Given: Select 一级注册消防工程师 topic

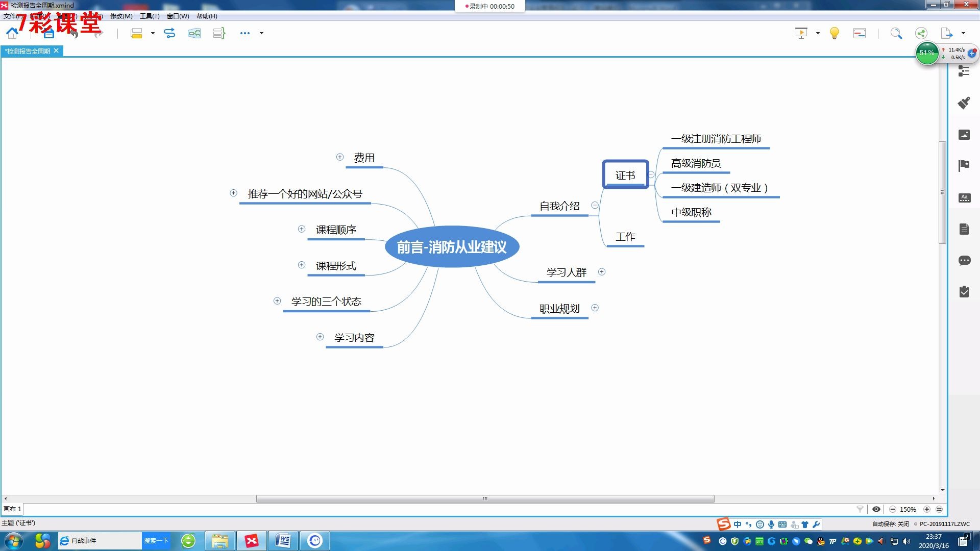Looking at the screenshot, I should coord(716,139).
